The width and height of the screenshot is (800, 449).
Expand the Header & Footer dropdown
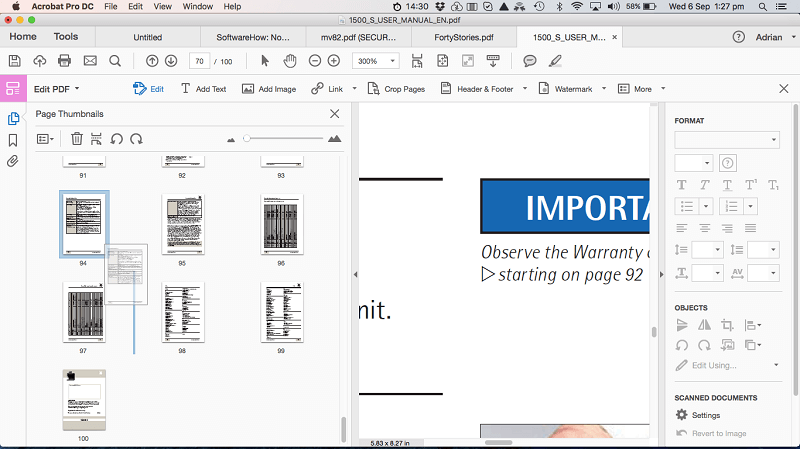524,89
